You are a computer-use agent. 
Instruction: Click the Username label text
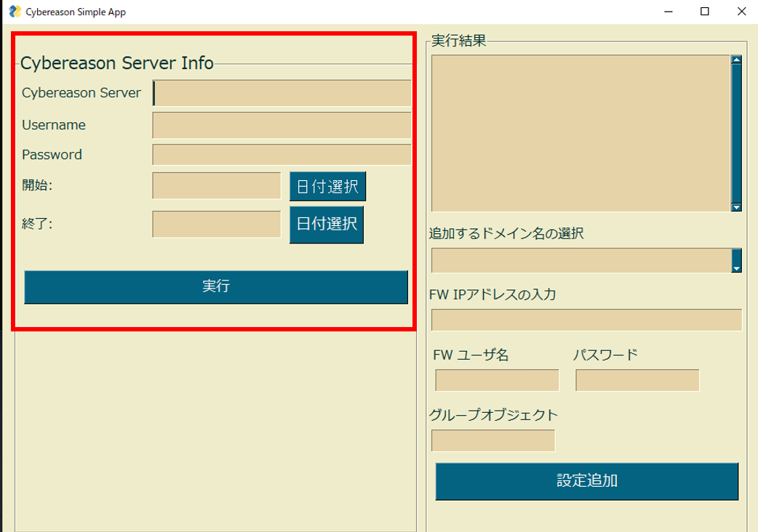(x=54, y=125)
